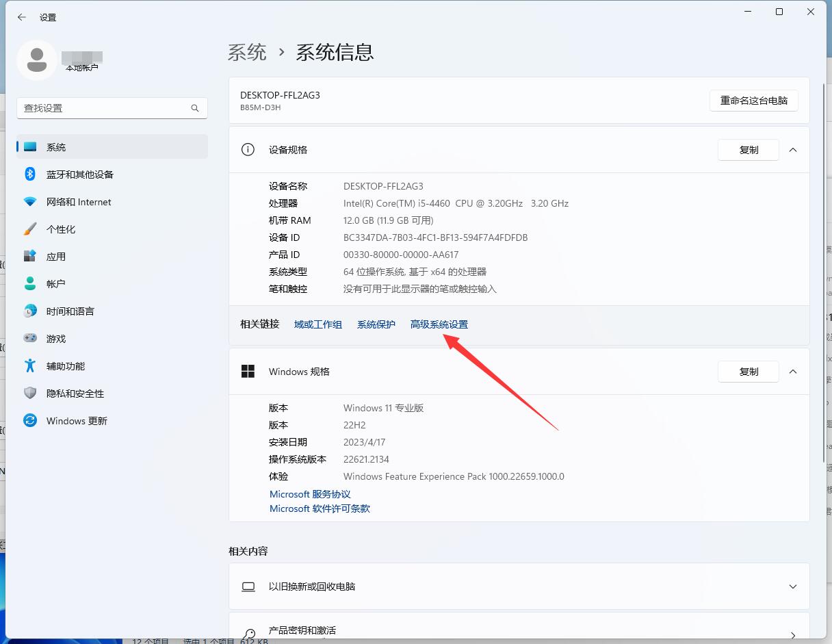Select the 个性化 paintbrush icon
Viewport: 832px width, 644px height.
point(30,229)
